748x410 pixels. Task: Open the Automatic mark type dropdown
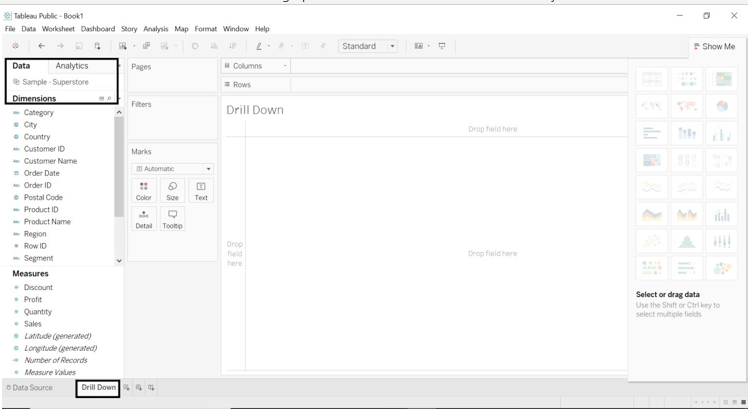pos(172,168)
